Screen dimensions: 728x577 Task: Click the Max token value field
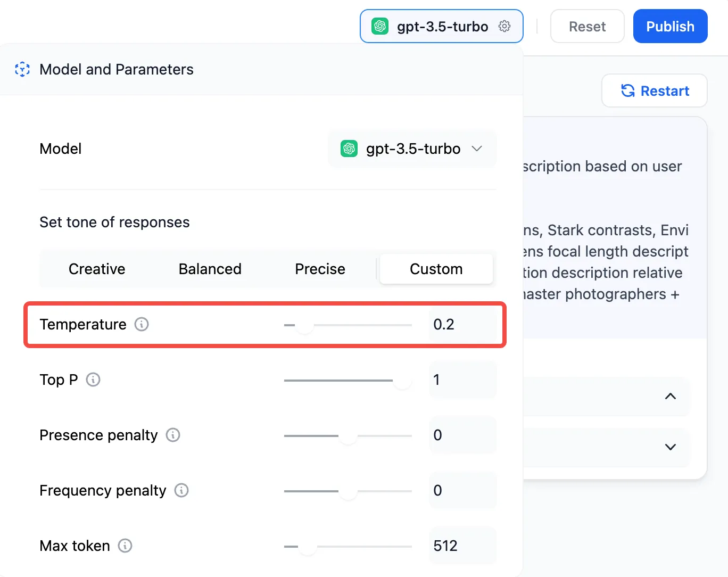462,546
